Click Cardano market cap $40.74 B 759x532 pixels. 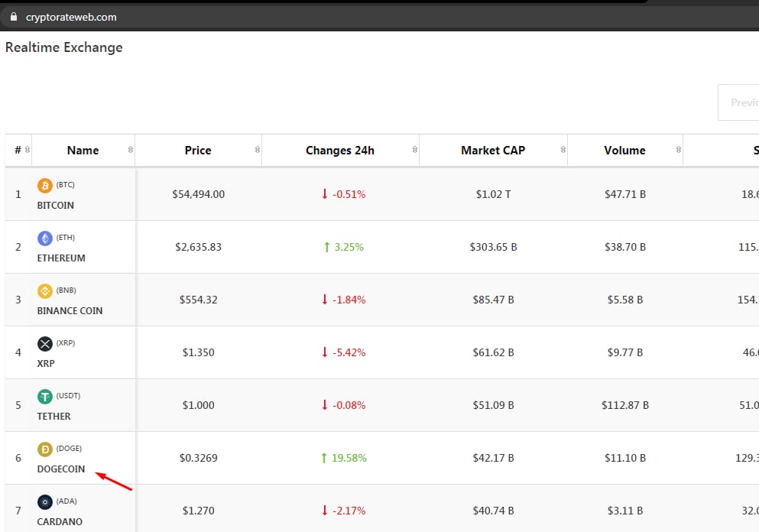point(493,511)
